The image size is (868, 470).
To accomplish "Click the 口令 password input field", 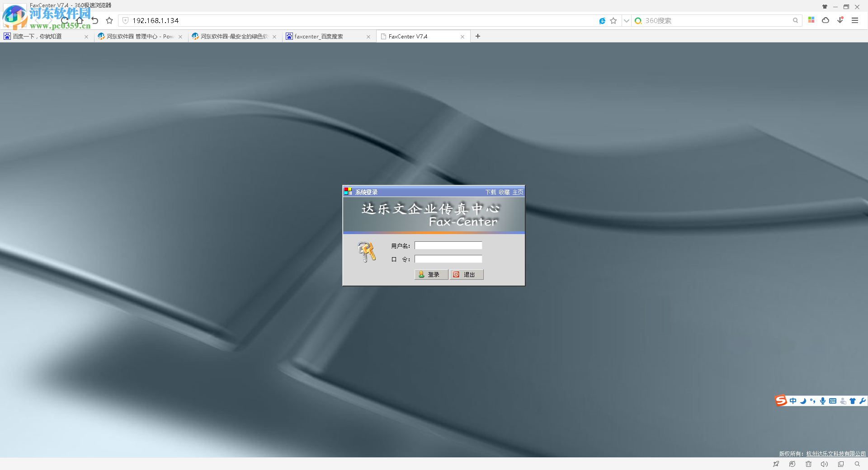I will point(448,259).
